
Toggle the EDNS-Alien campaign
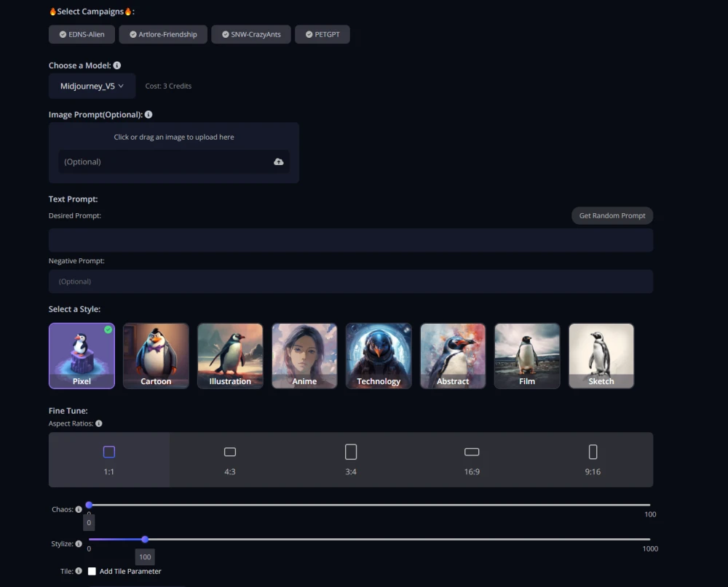click(x=82, y=34)
